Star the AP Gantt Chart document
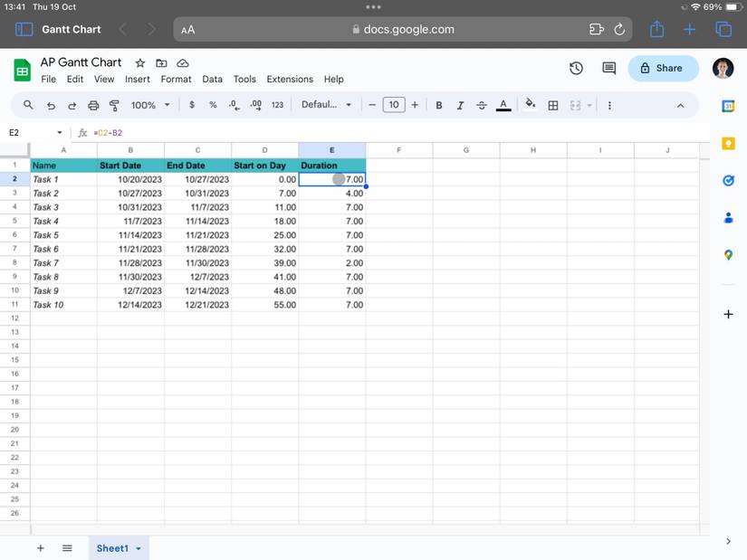 140,63
